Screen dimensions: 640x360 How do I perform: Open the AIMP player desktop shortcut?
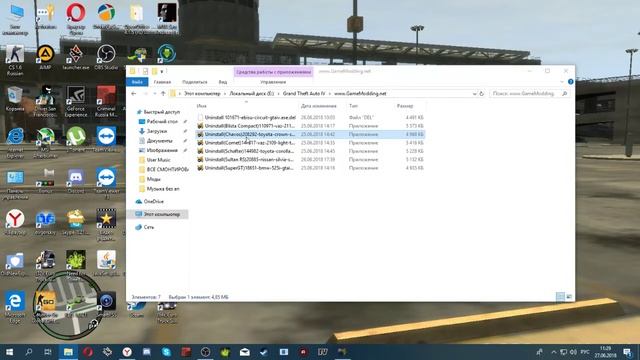click(x=46, y=57)
